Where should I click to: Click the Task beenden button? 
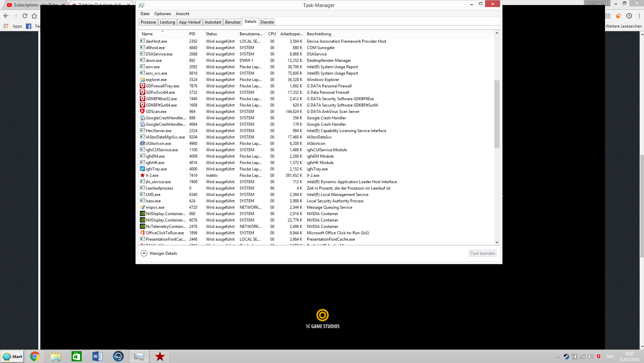pos(483,253)
